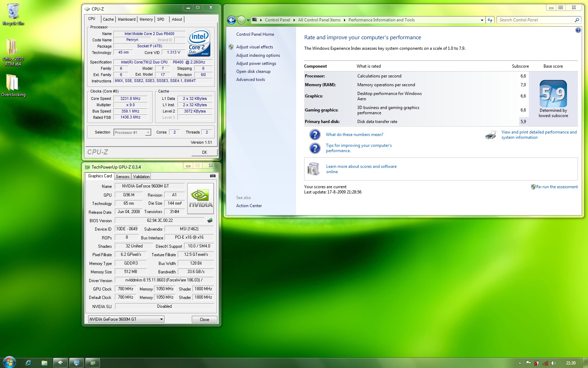This screenshot has width=588, height=368.
Task: Switch to the Memory tab in CPU-Z
Action: click(146, 19)
